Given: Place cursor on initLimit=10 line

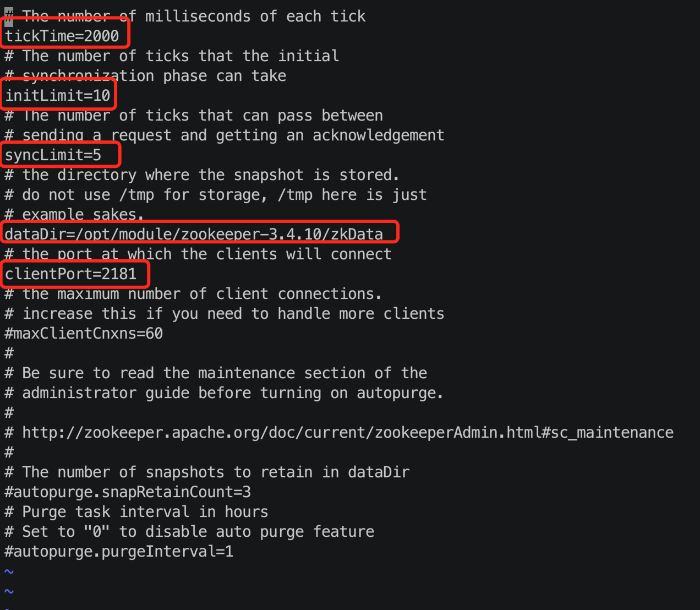Looking at the screenshot, I should [58, 96].
